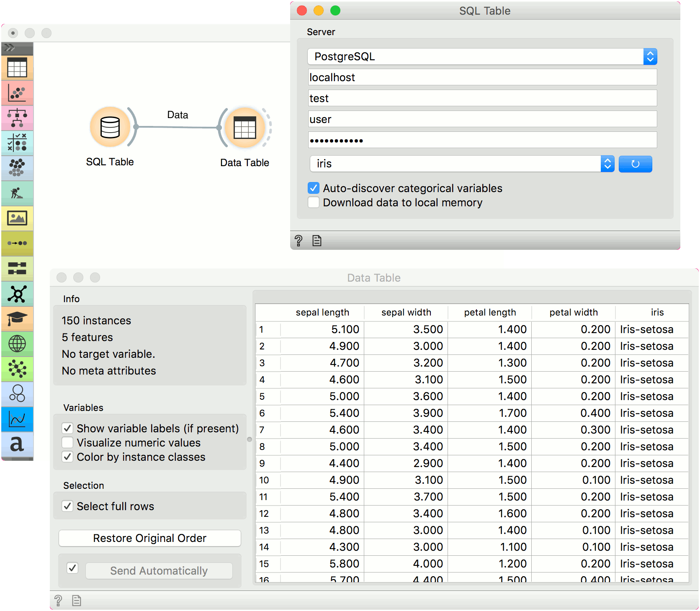Close the SQL Table window
This screenshot has height=611, width=700.
(x=302, y=10)
